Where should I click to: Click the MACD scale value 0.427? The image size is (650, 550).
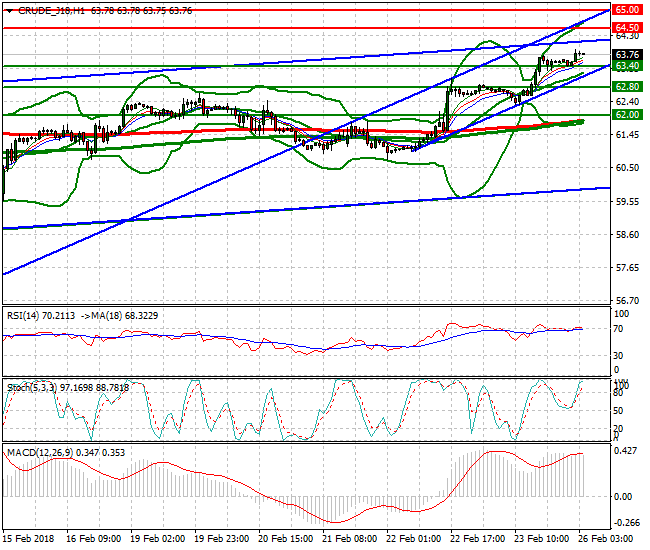coord(625,451)
